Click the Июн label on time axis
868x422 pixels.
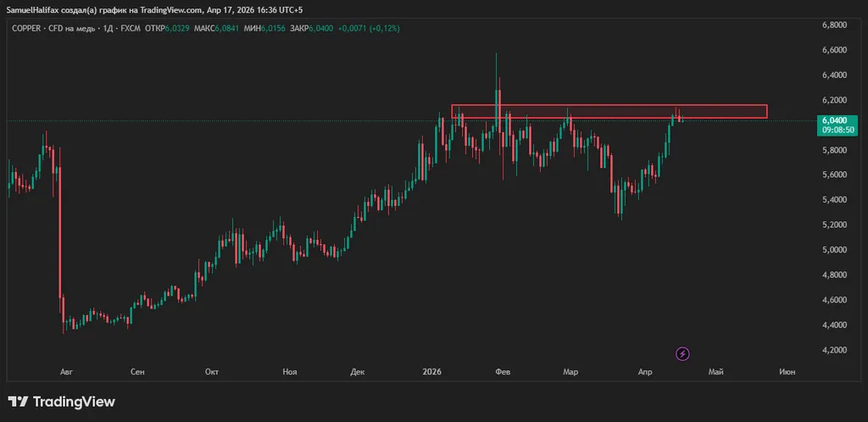787,371
